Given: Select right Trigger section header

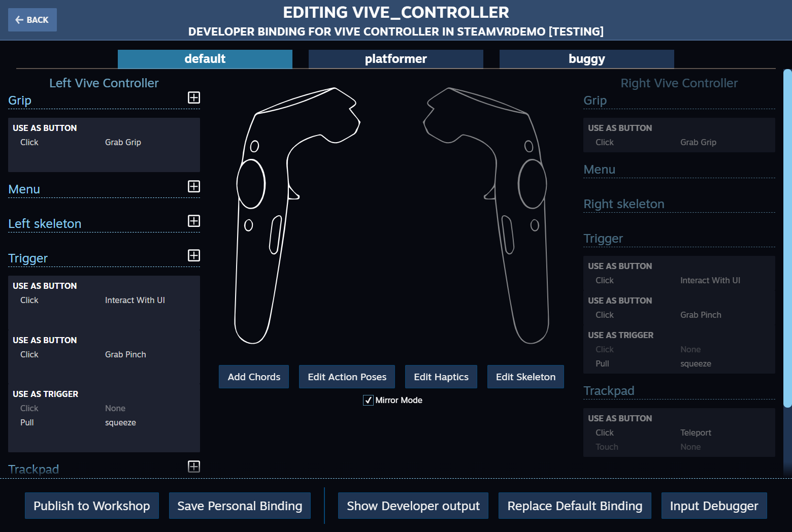Looking at the screenshot, I should point(603,238).
